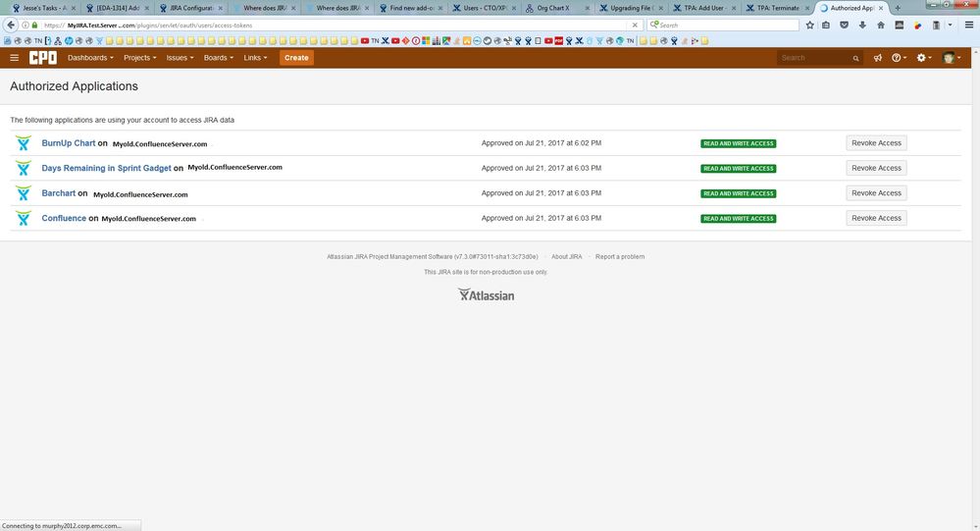Click the Confluence row icon

point(24,218)
